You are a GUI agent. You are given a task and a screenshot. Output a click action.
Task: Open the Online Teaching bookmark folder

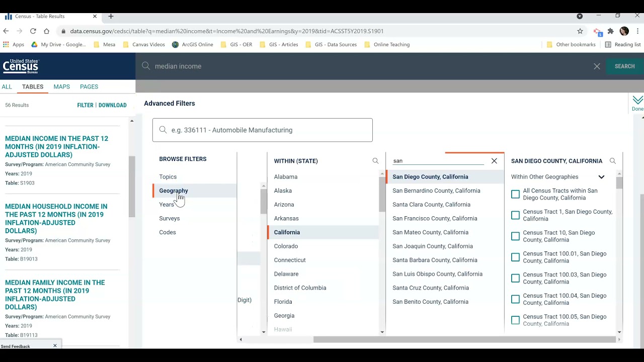tap(387, 44)
